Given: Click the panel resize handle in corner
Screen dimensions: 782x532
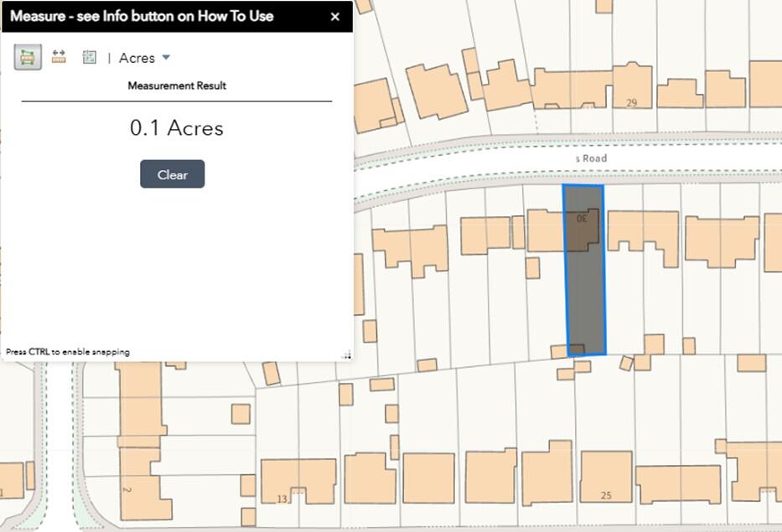Looking at the screenshot, I should click(x=346, y=355).
